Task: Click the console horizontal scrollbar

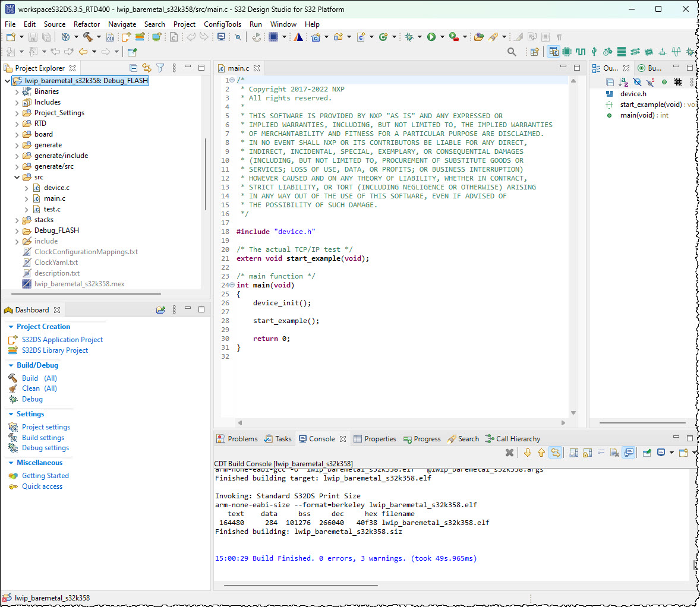Action: (300, 586)
